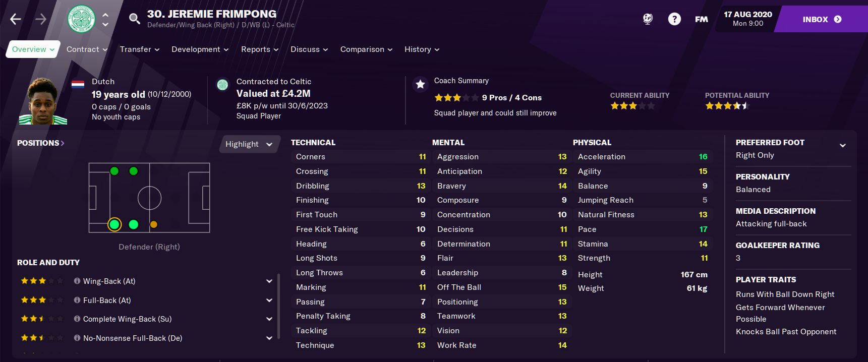Click the INBOX button

pyautogui.click(x=821, y=19)
